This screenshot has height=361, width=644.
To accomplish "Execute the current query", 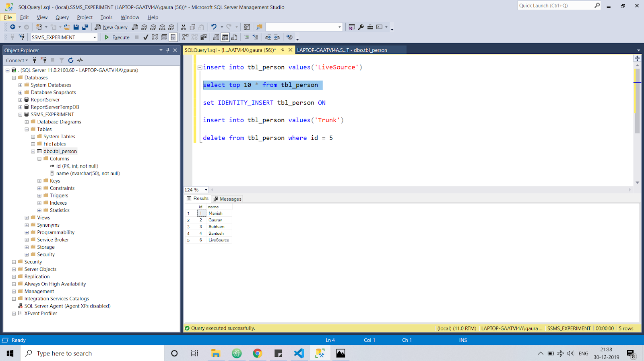I will 117,37.
